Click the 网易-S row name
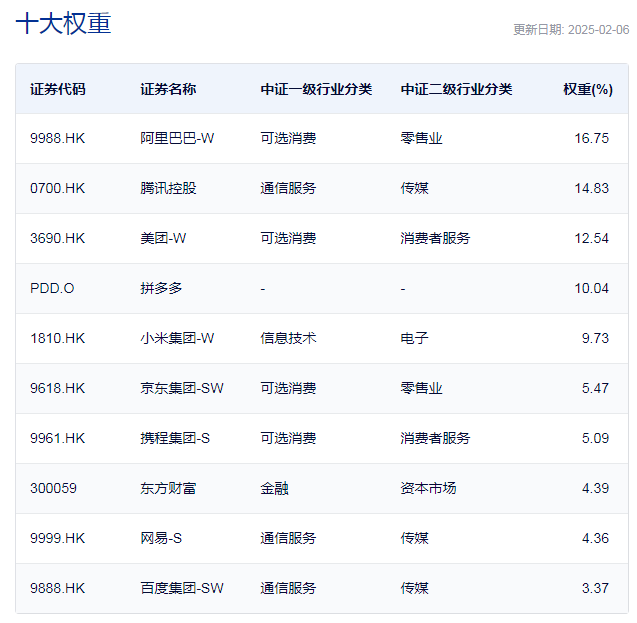 tap(161, 538)
